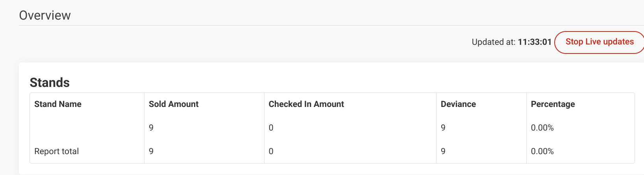Image resolution: width=644 pixels, height=175 pixels.
Task: Click first row Percentage 0.00%
Action: 542,128
